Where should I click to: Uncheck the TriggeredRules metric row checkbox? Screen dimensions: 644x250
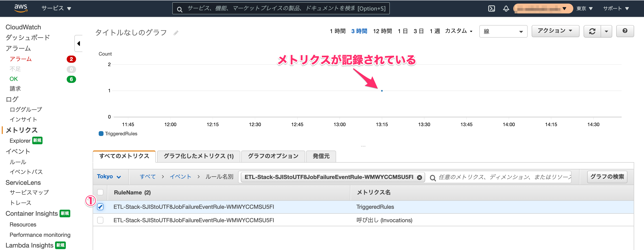click(x=100, y=207)
